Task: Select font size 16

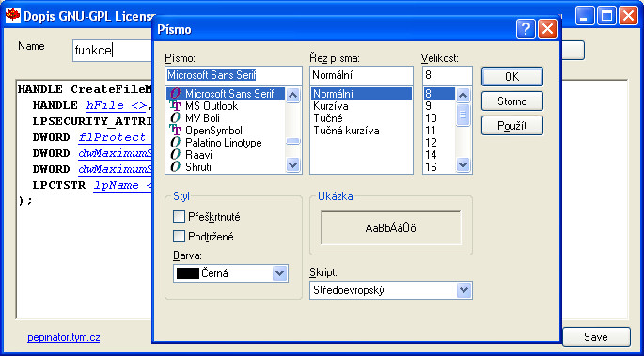Action: pyautogui.click(x=439, y=167)
